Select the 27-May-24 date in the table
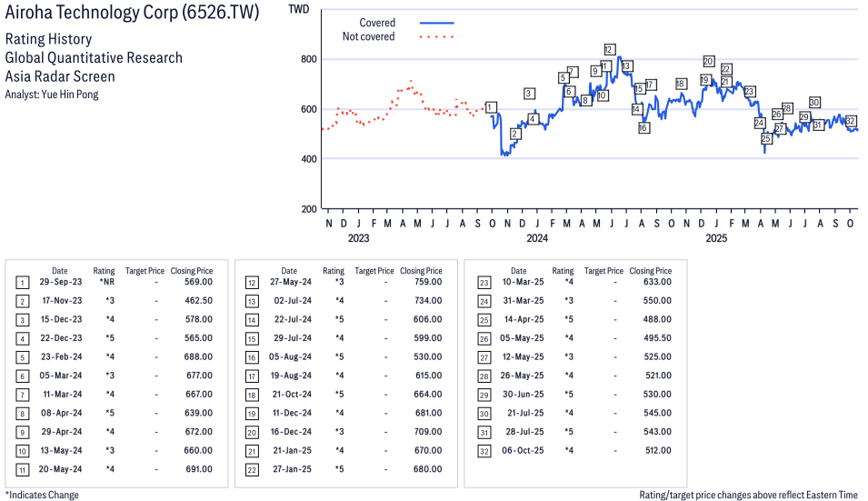The width and height of the screenshot is (868, 501). click(x=288, y=282)
